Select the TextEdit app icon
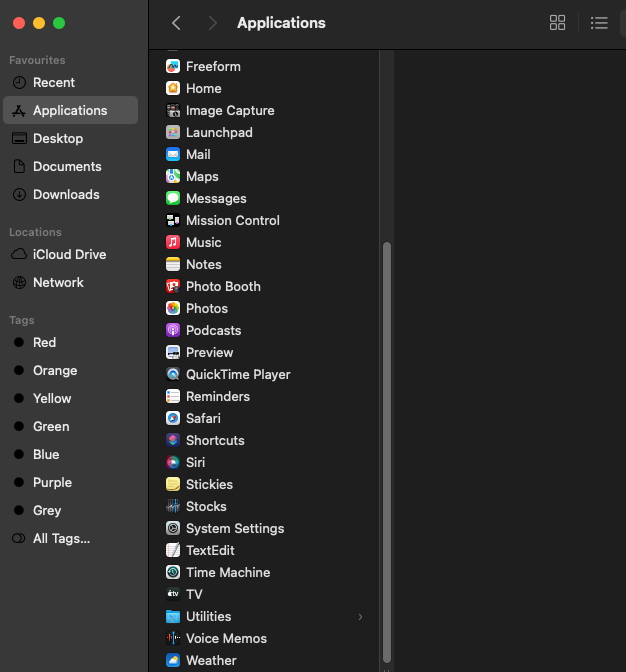626x672 pixels. 173,550
